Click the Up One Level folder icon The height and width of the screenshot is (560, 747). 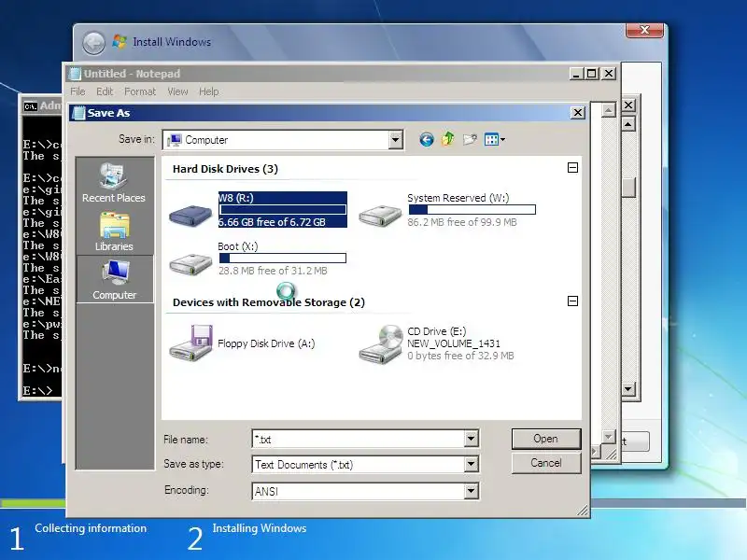point(448,139)
